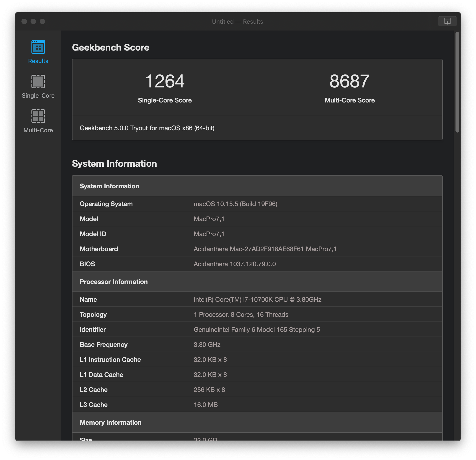Click the Single-Core Score label
The height and width of the screenshot is (460, 476).
(x=165, y=100)
